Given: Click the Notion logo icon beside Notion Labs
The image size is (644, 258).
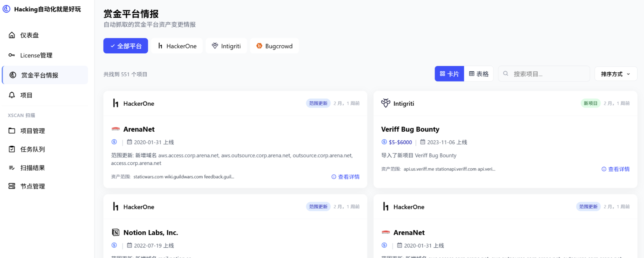Looking at the screenshot, I should pyautogui.click(x=116, y=232).
